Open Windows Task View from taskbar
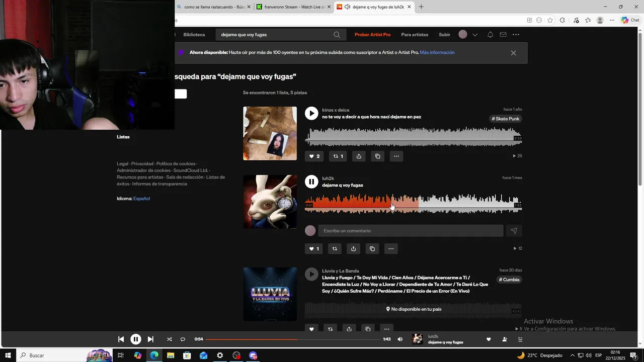 [121, 355]
